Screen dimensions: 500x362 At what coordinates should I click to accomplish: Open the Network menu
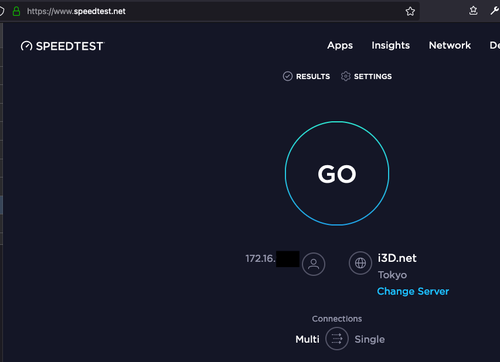(450, 45)
